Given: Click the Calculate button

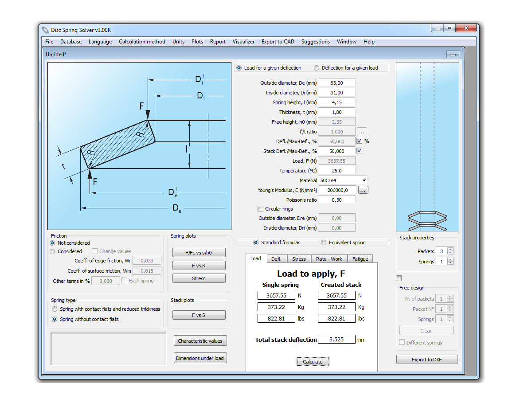Looking at the screenshot, I should coord(313,362).
